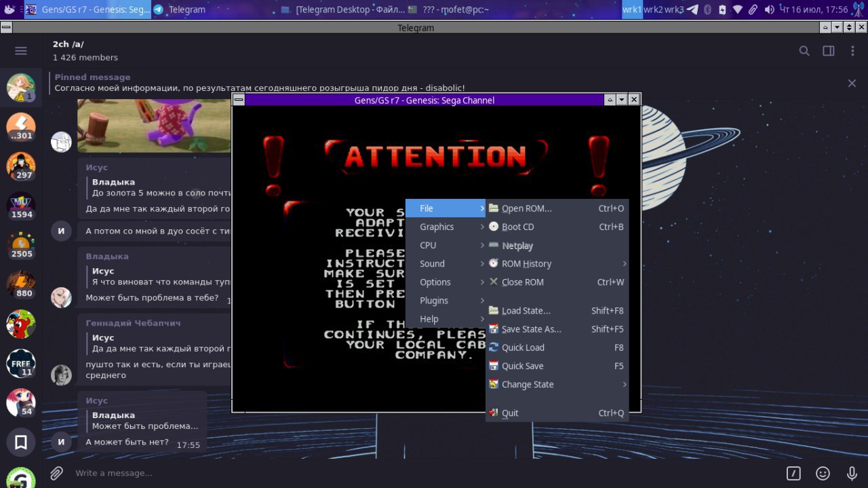
Task: Open the Plugins submenu
Action: (x=446, y=300)
